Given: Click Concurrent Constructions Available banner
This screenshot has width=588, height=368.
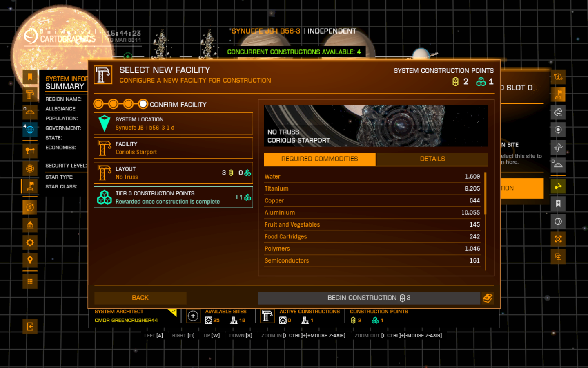Looking at the screenshot, I should (294, 52).
